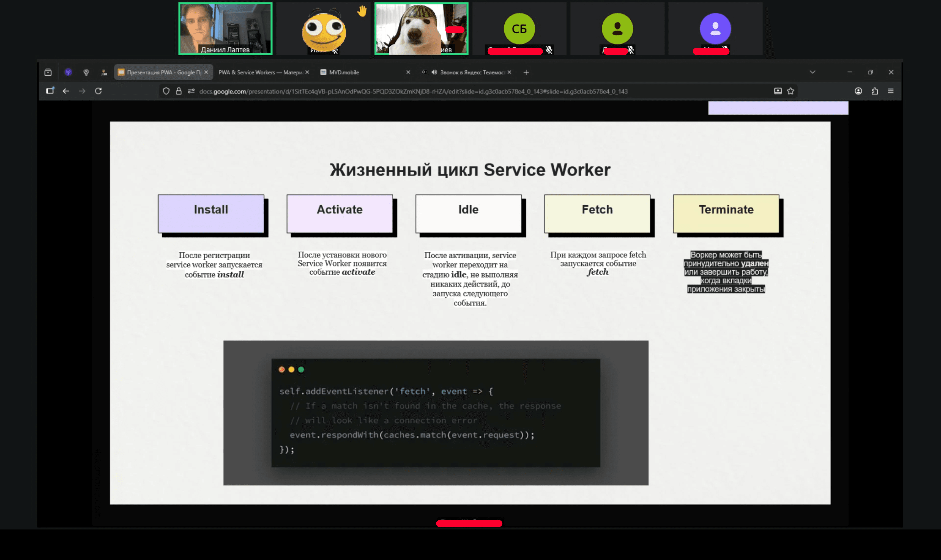941x560 pixels.
Task: Open site permissions icon in address bar
Action: click(192, 91)
